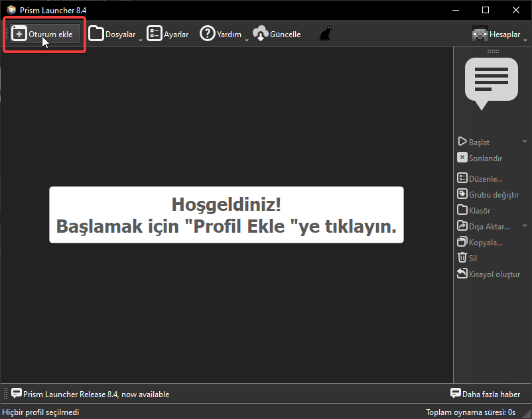Click the Güncelle cloud update icon

click(x=261, y=34)
